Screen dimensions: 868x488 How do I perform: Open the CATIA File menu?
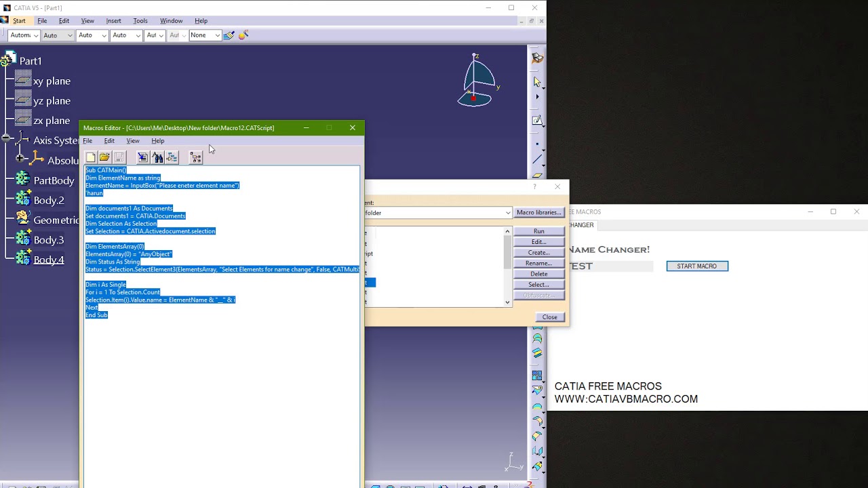tap(42, 21)
